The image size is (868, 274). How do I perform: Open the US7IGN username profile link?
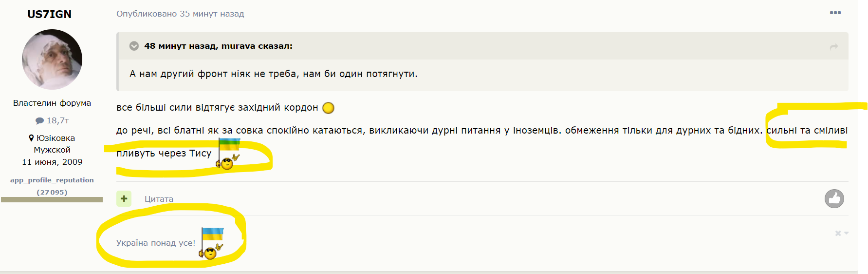[49, 14]
